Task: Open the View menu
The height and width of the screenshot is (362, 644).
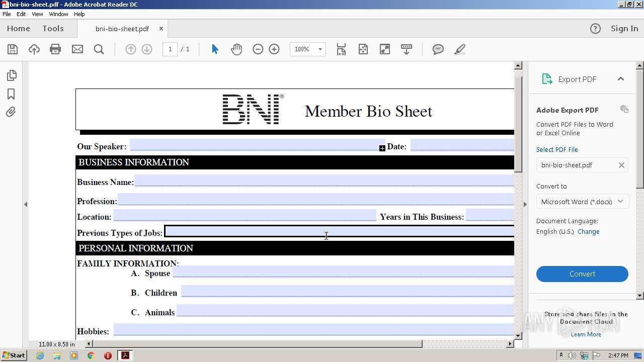Action: pyautogui.click(x=37, y=14)
